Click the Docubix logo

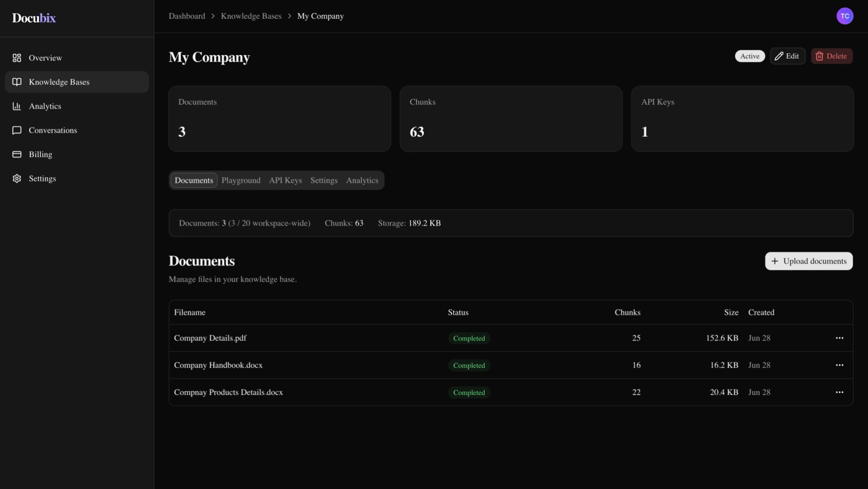coord(34,18)
